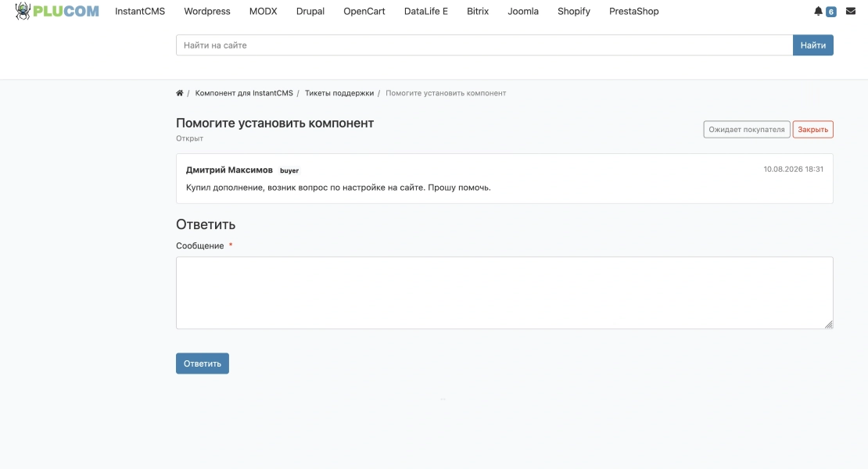Open the notifications bell icon
The height and width of the screenshot is (469, 868).
point(818,11)
